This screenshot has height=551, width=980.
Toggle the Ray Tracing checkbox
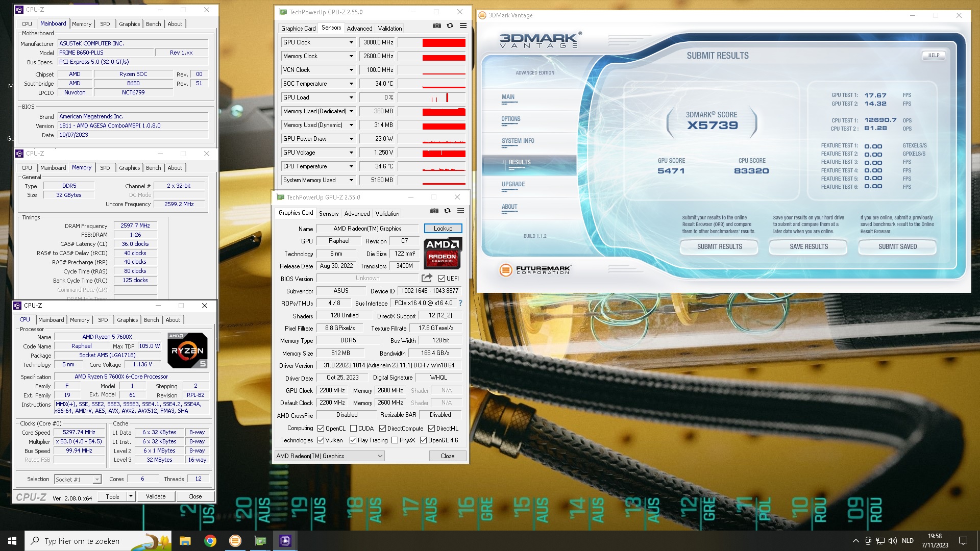point(353,440)
